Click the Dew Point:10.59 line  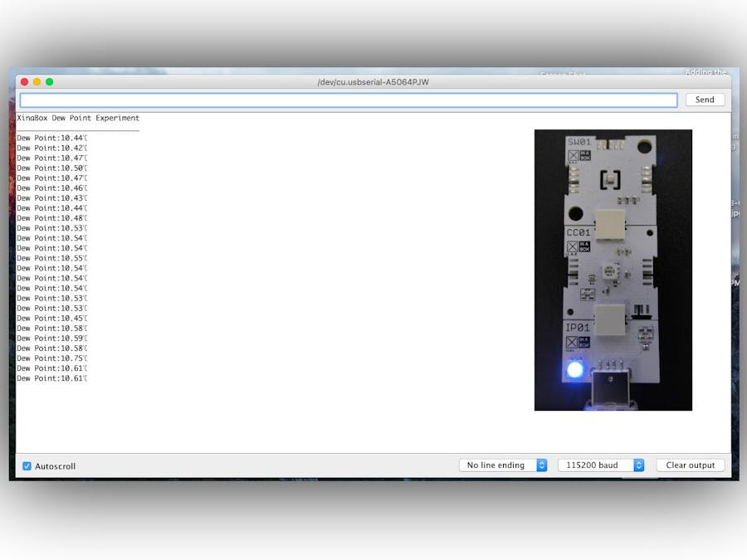pyautogui.click(x=52, y=338)
